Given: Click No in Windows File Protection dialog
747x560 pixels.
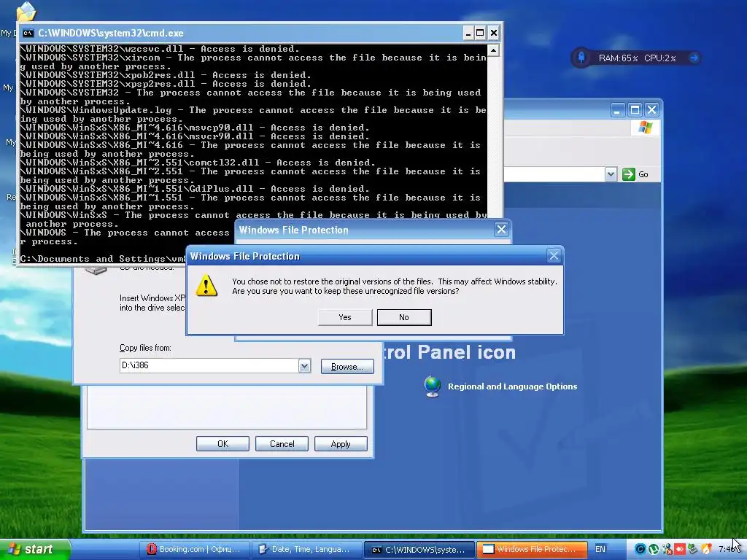Looking at the screenshot, I should point(404,317).
